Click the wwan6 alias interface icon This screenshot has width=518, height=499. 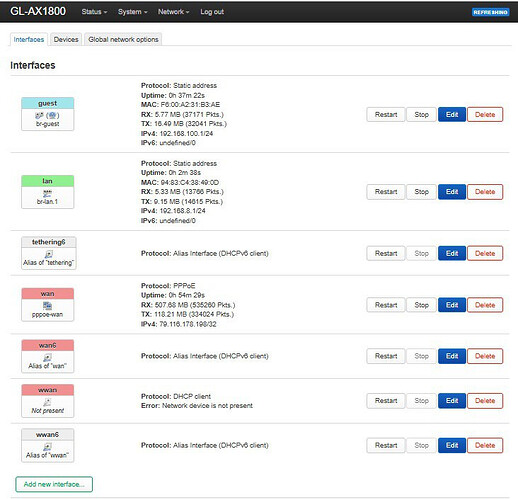(x=47, y=447)
